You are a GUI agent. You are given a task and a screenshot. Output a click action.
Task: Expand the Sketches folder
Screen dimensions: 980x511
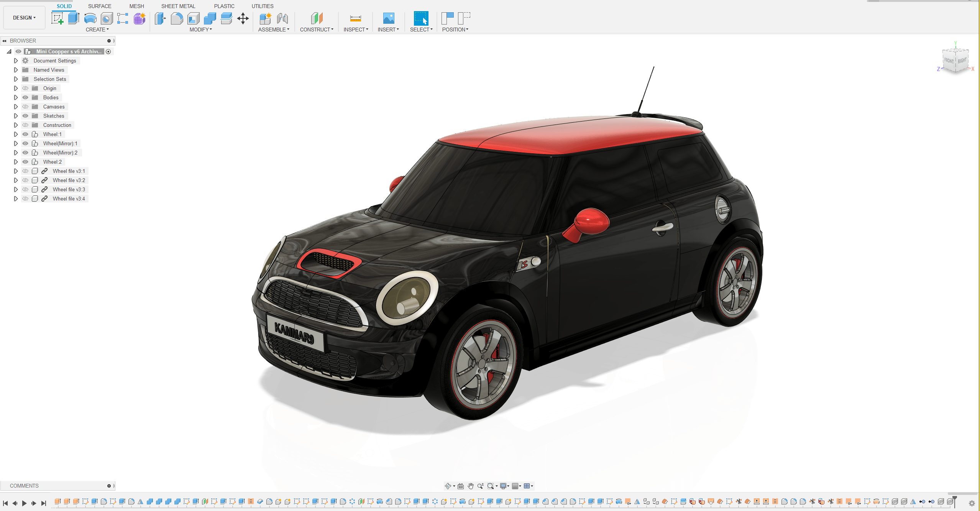click(x=16, y=116)
